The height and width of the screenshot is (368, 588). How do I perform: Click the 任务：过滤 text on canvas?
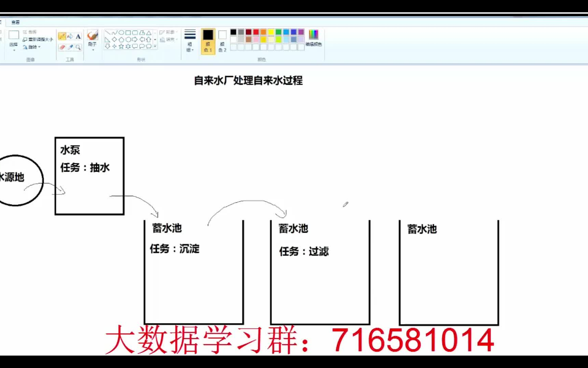[x=304, y=251]
